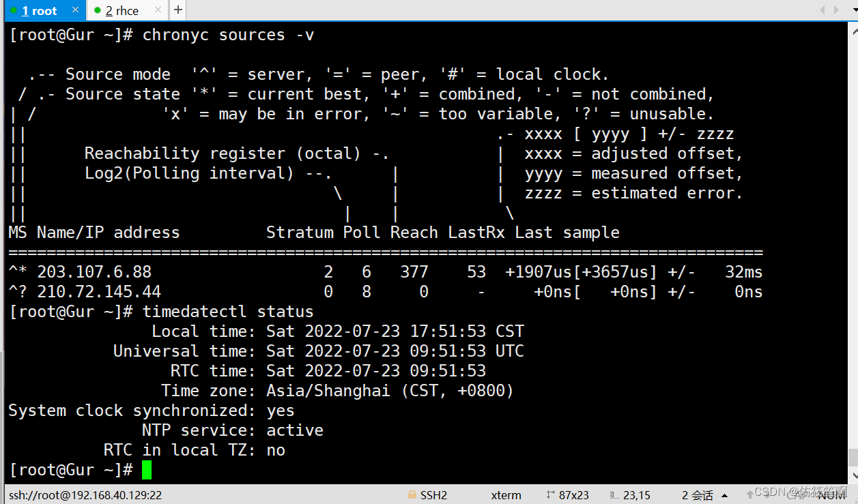Click the SSH2 lock icon in status bar
The width and height of the screenshot is (858, 504).
coord(412,495)
